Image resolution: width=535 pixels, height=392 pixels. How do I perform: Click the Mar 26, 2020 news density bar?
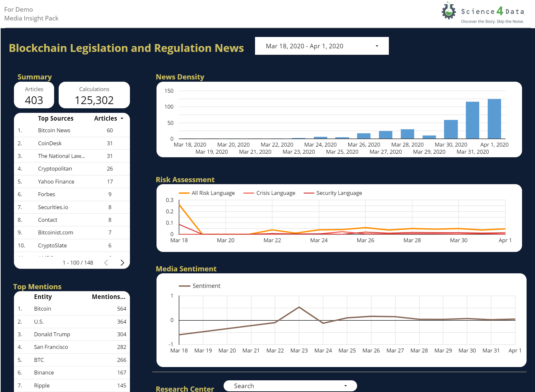pos(364,136)
